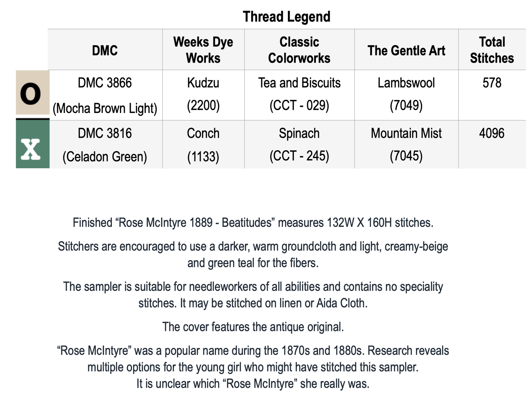Click the finished sampler measurements sentence
Image resolution: width=532 pixels, height=399 pixels.
point(253,223)
